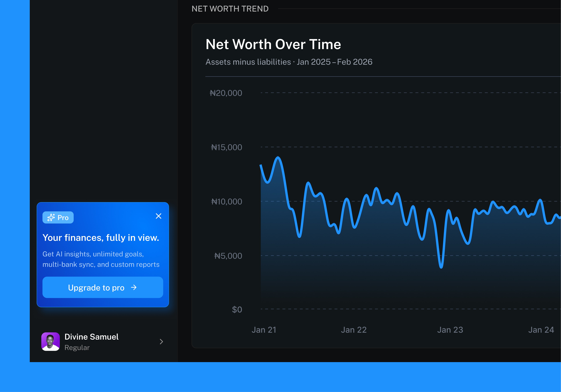Screen dimensions: 561x392
Task: Select the Jan 23 x-axis label
Action: coord(450,330)
